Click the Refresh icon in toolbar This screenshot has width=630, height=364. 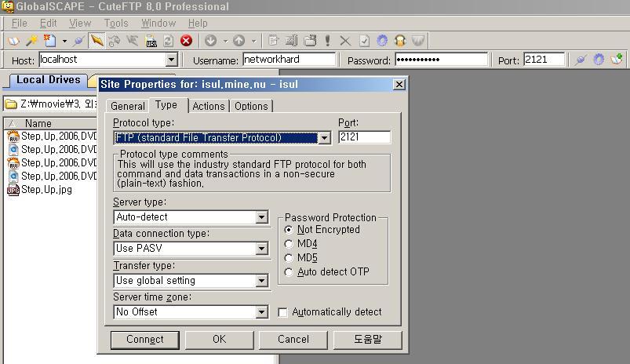169,41
